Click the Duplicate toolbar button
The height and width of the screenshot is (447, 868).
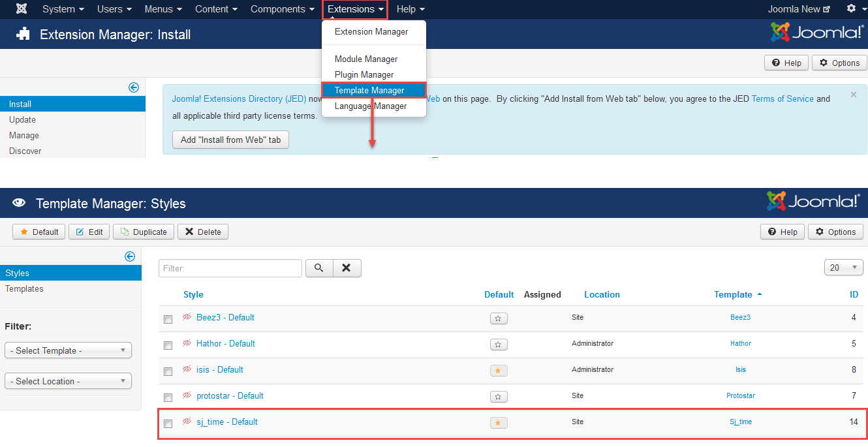point(144,232)
